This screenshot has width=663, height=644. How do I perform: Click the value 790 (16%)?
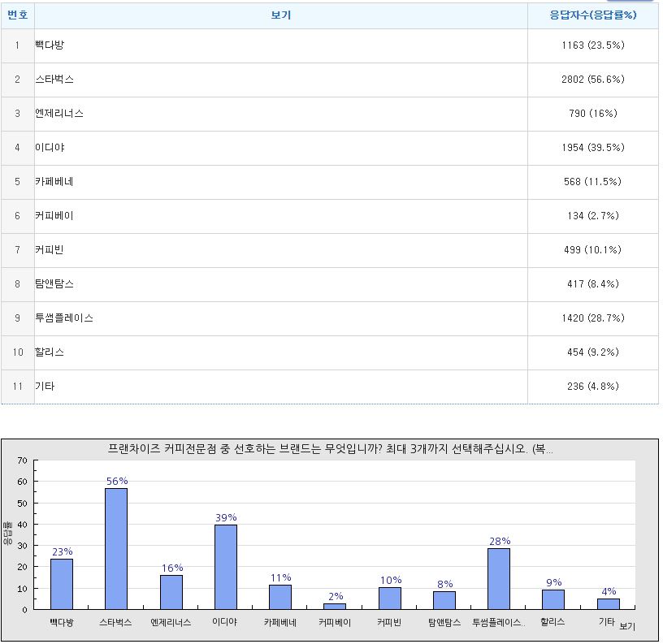point(593,113)
